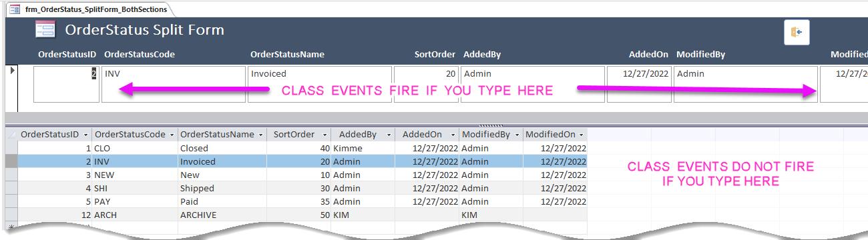Select the row selector for Invoiced record
Viewport: 868px width, 240px height.
(11, 161)
